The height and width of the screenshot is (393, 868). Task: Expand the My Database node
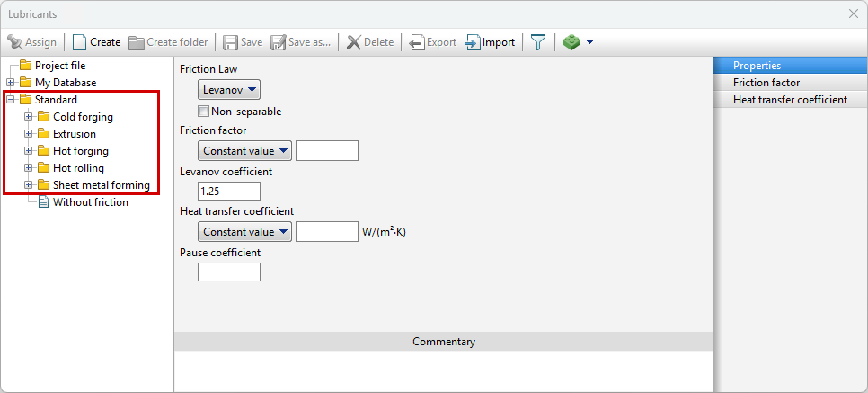[11, 83]
